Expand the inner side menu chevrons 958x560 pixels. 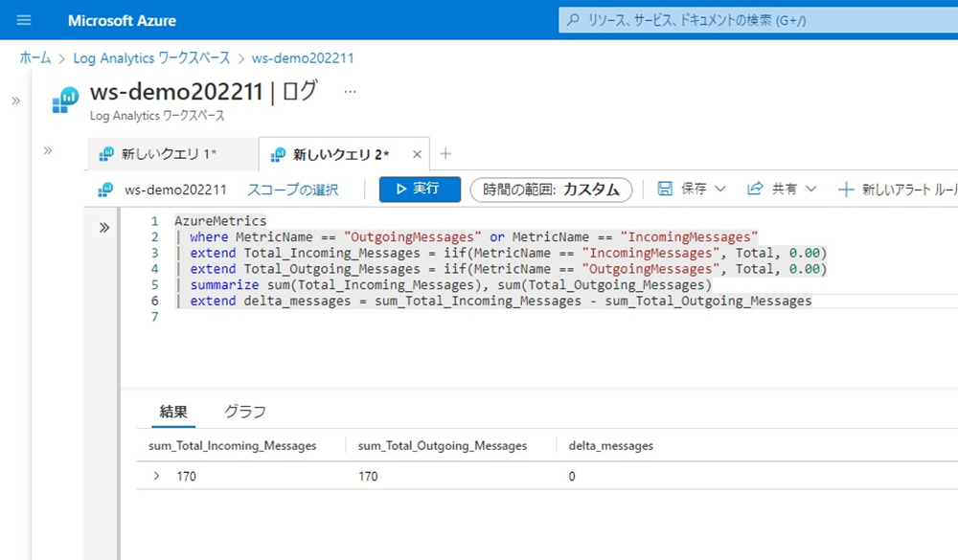tap(48, 150)
